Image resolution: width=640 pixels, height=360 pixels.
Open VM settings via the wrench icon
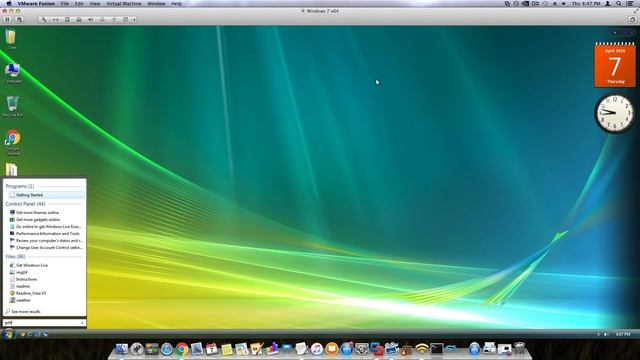click(43, 20)
